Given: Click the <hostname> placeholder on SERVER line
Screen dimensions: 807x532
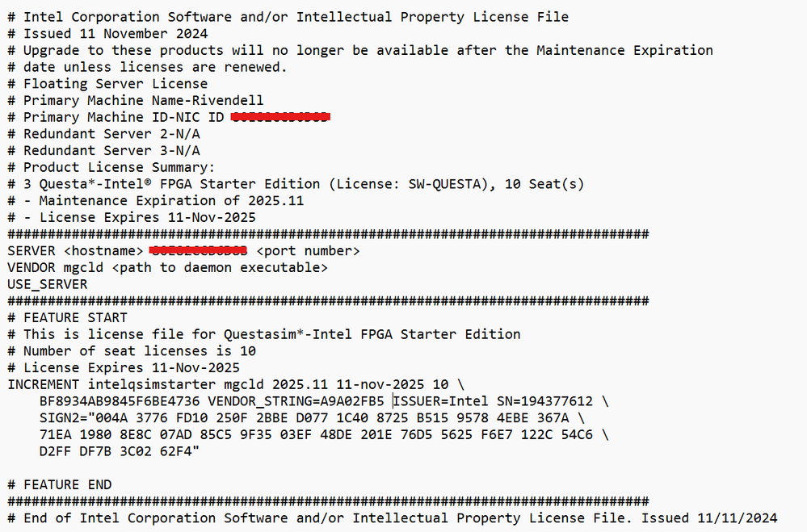Looking at the screenshot, I should (103, 251).
